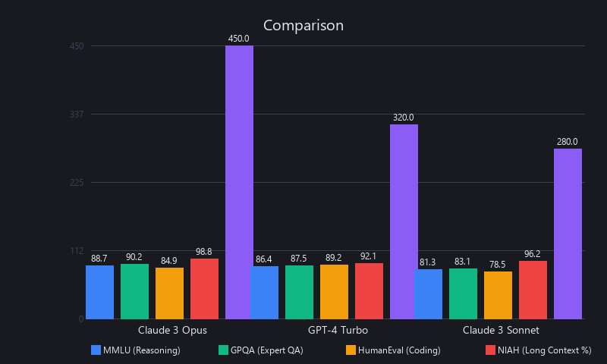Toggle the NIAH (Long Context %) legend entry
The image size is (607, 364).
(x=539, y=350)
